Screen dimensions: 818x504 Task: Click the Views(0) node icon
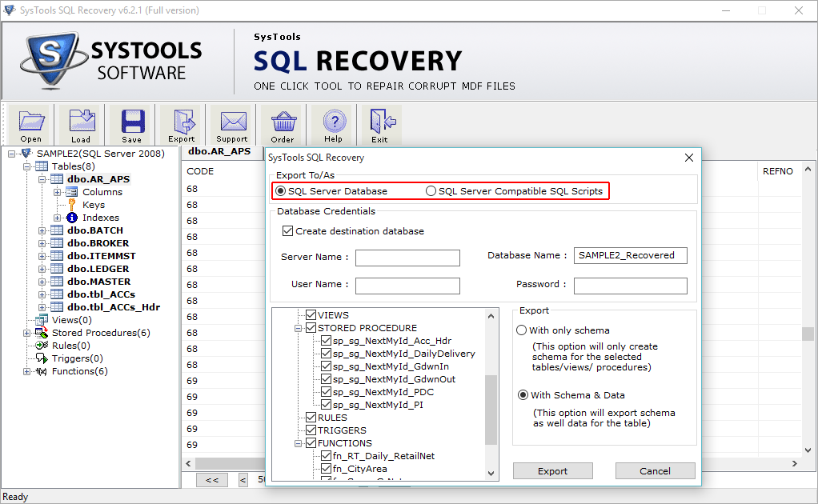[x=41, y=320]
